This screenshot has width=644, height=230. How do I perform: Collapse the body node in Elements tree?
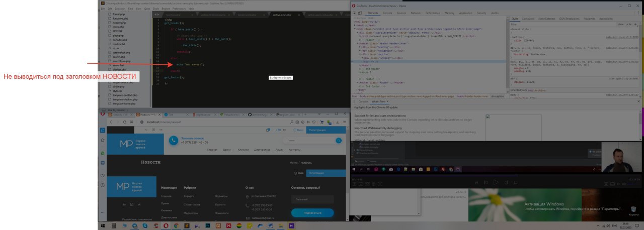coord(355,29)
